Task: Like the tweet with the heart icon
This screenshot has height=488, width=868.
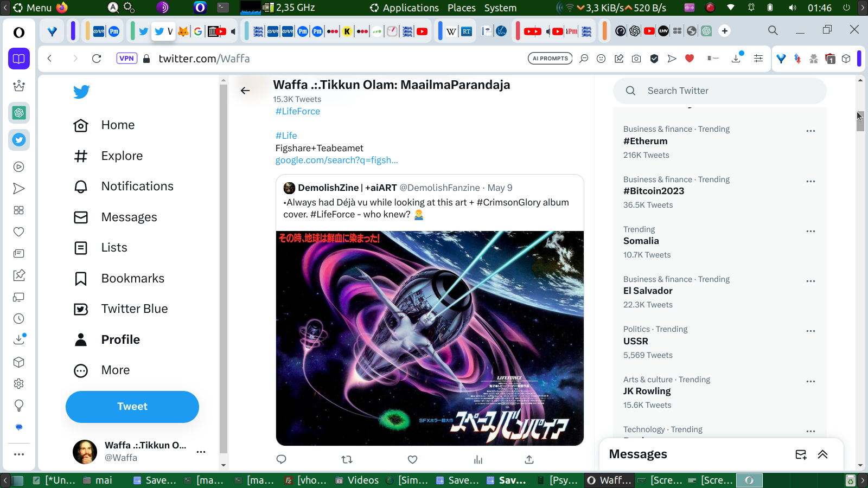Action: (413, 459)
